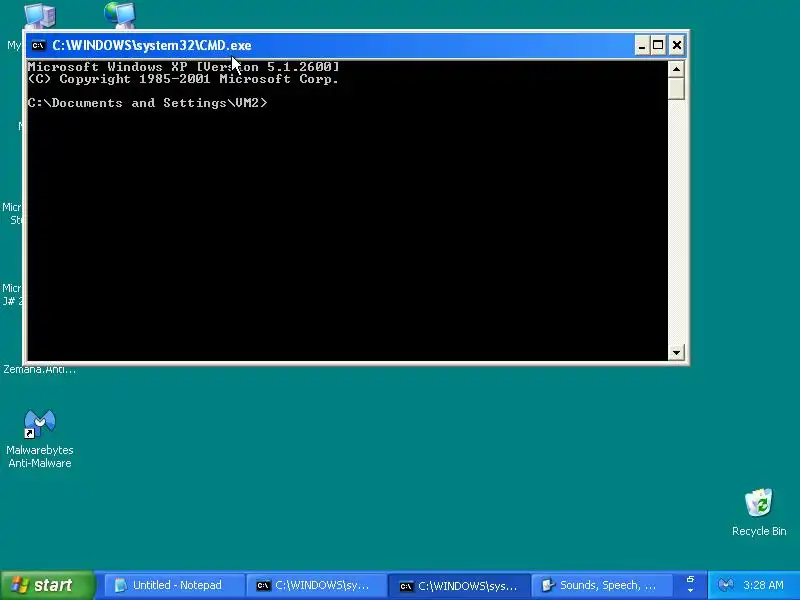
Task: Switch to Sounds, Speech taskbar button
Action: 601,585
